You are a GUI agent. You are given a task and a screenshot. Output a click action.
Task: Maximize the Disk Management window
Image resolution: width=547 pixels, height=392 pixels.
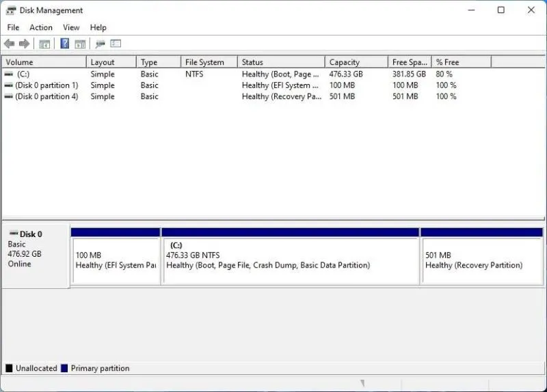pos(501,10)
